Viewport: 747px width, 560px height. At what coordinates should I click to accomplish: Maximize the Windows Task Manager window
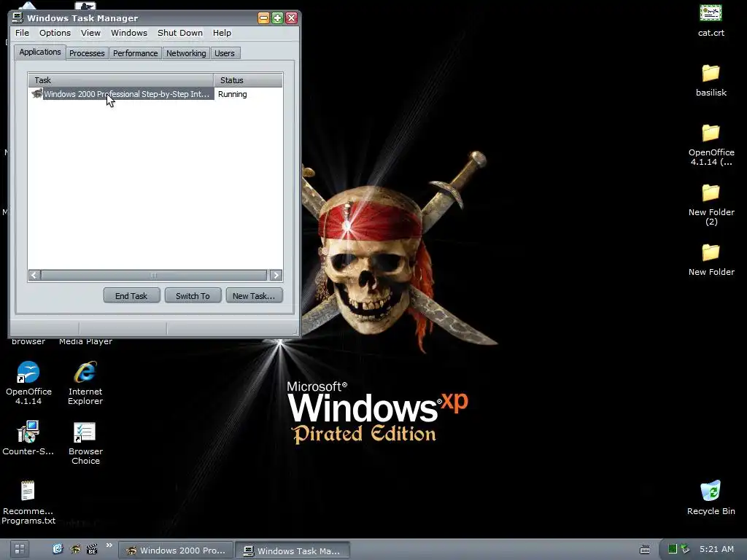pos(277,18)
